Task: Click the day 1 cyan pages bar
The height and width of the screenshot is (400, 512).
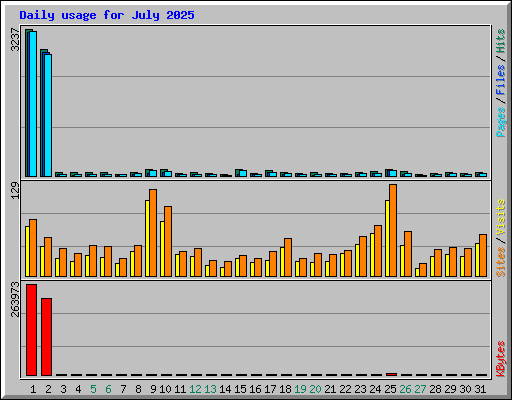Action: [x=33, y=104]
